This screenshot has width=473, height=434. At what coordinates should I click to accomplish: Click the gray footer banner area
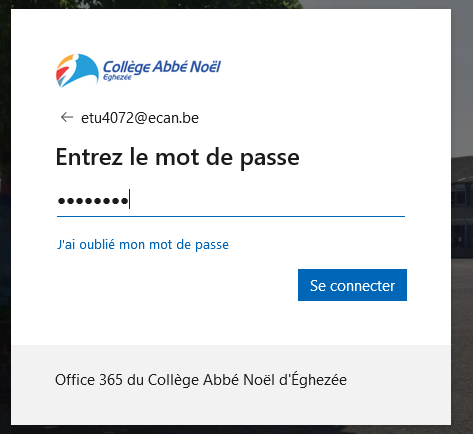(231, 385)
